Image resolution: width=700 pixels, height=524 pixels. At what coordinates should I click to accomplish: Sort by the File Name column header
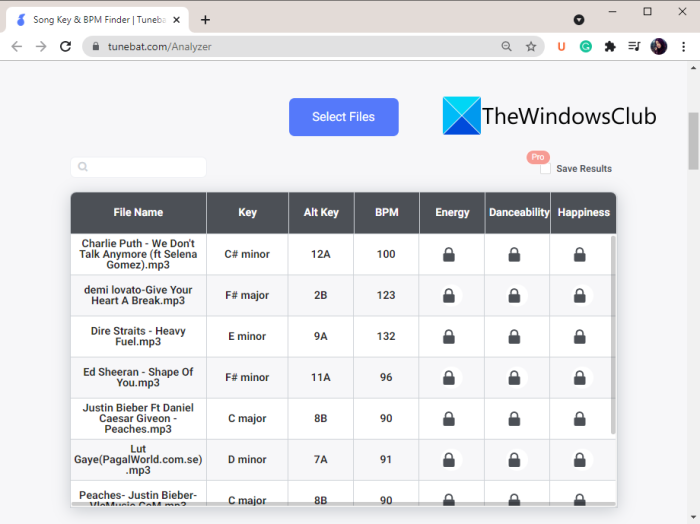click(x=138, y=212)
